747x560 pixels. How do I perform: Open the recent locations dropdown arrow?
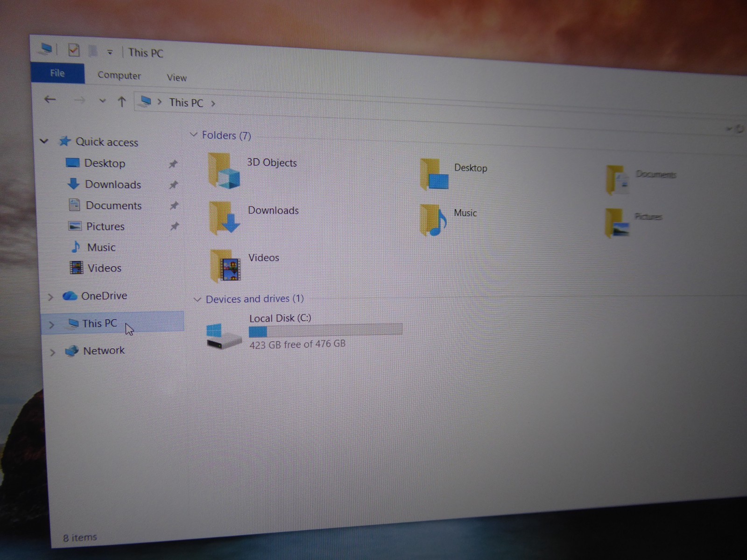(x=103, y=101)
